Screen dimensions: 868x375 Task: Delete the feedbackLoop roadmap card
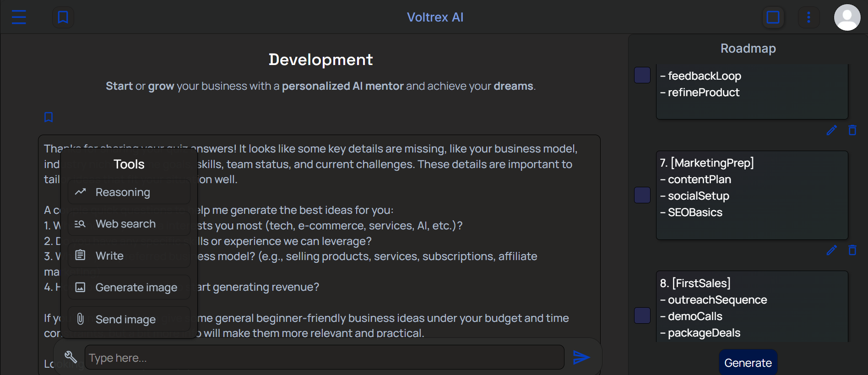click(x=852, y=130)
